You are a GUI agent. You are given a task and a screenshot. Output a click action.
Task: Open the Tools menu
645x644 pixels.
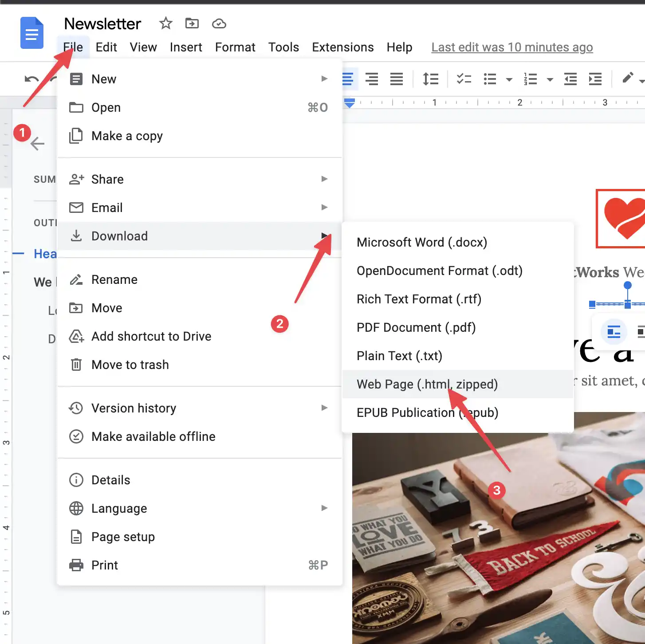click(x=283, y=47)
